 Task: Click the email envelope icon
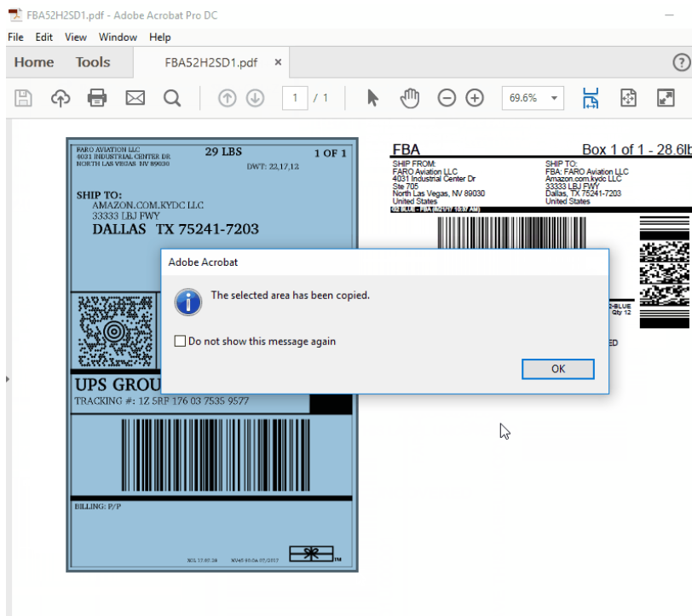click(x=135, y=98)
